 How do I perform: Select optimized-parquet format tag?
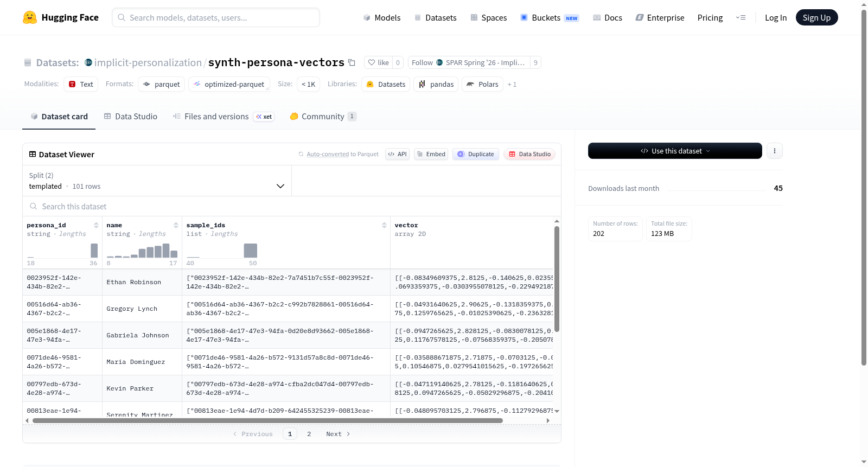229,84
